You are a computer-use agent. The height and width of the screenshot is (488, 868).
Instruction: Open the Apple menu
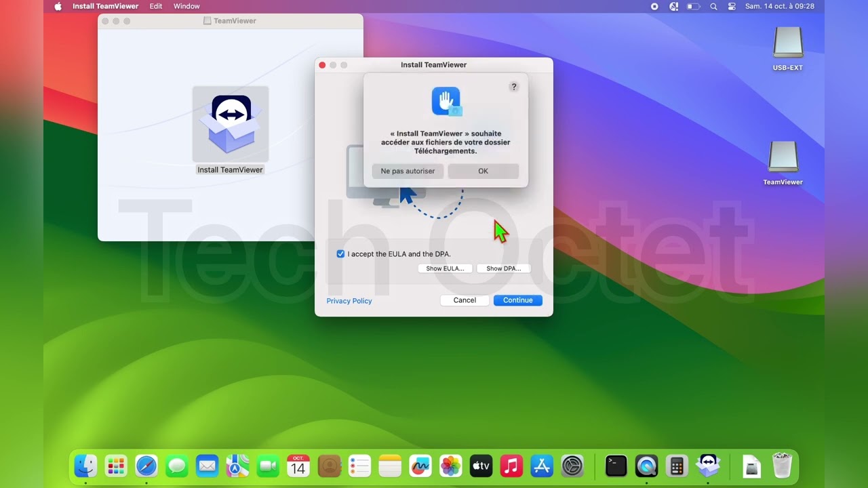tap(58, 6)
